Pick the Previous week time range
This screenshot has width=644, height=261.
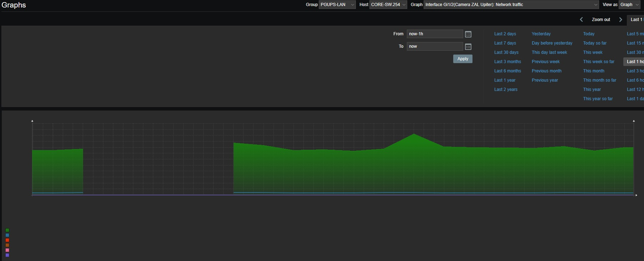(x=546, y=62)
